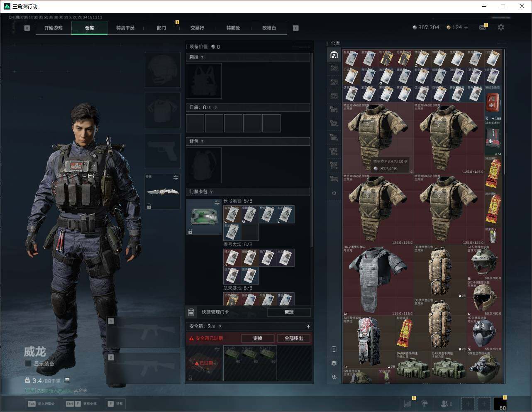The width and height of the screenshot is (532, 412).
Task: Click the sort broom icon in warehouse sidebar
Action: [334, 377]
